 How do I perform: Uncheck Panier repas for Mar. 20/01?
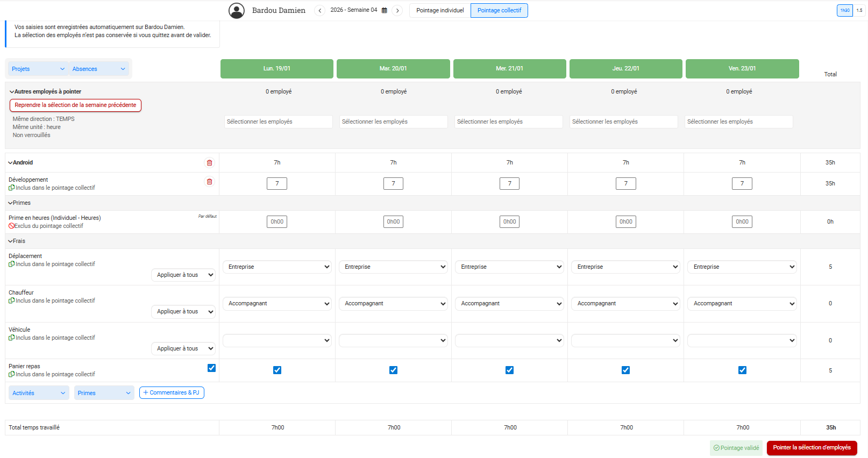pyautogui.click(x=394, y=370)
